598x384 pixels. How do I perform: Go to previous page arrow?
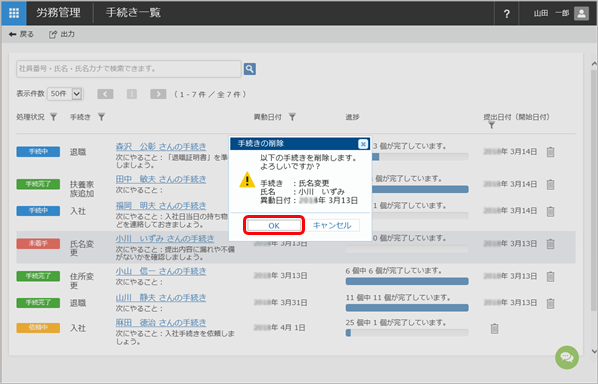[105, 94]
